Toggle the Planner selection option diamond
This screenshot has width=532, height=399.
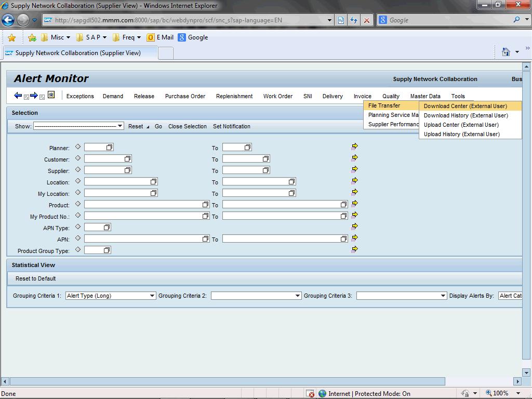pos(78,147)
